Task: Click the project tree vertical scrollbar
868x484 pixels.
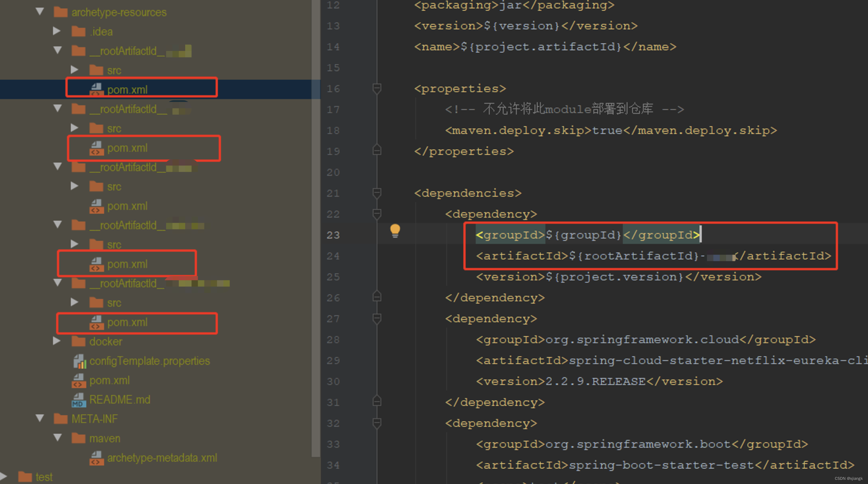Action: [x=316, y=228]
